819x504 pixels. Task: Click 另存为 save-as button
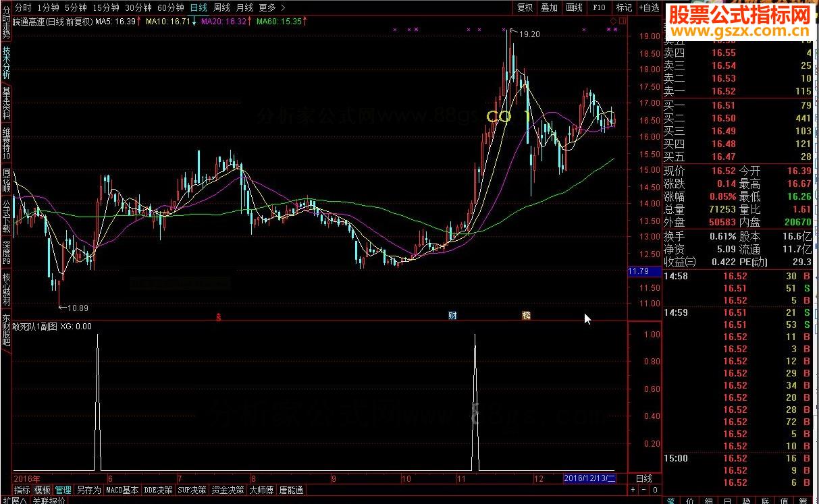pyautogui.click(x=88, y=490)
